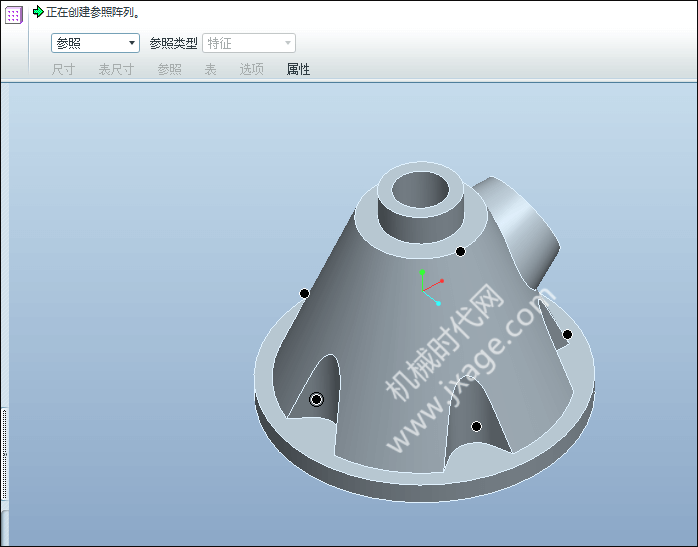
Task: Toggle pattern dot near the top flange
Action: pyautogui.click(x=461, y=252)
